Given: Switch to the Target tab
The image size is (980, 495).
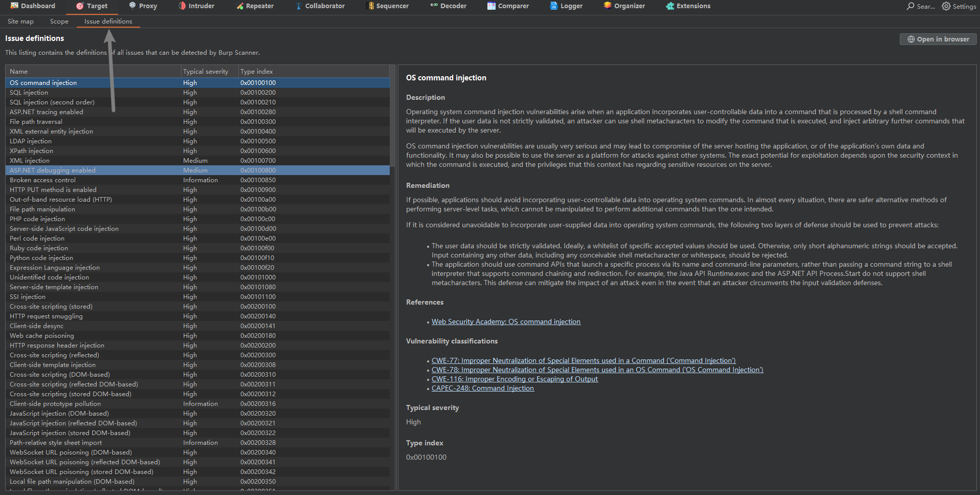Looking at the screenshot, I should [92, 6].
